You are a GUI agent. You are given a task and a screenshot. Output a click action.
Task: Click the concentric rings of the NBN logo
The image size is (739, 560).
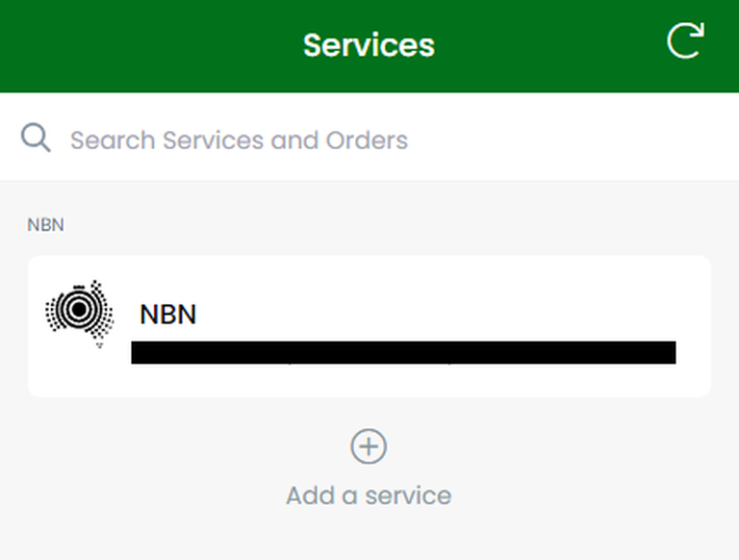pyautogui.click(x=79, y=309)
